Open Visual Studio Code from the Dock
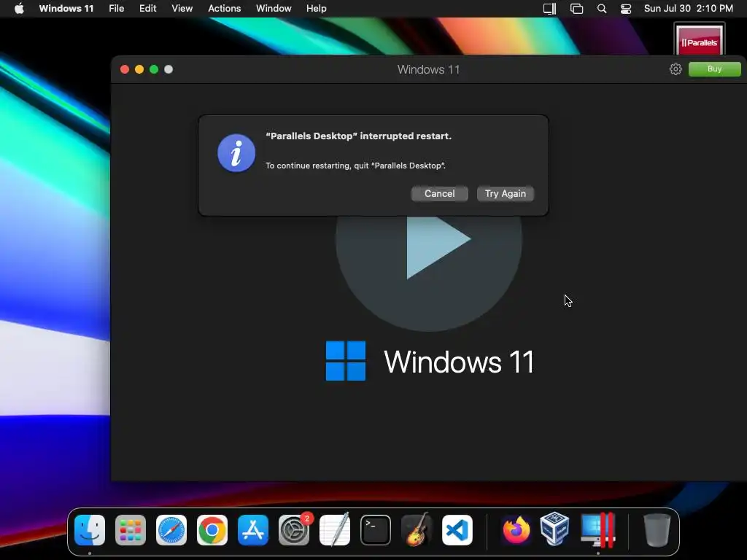Image resolution: width=747 pixels, height=560 pixels. [x=457, y=530]
